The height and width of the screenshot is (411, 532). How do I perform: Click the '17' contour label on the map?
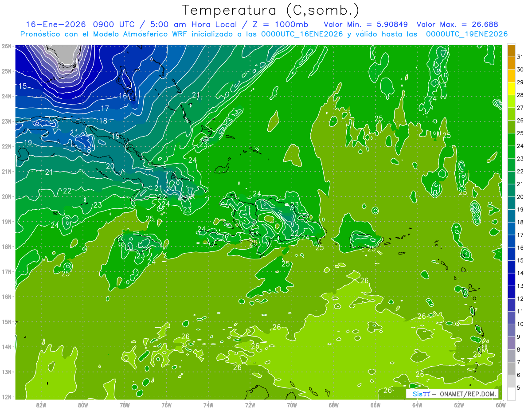(105, 109)
